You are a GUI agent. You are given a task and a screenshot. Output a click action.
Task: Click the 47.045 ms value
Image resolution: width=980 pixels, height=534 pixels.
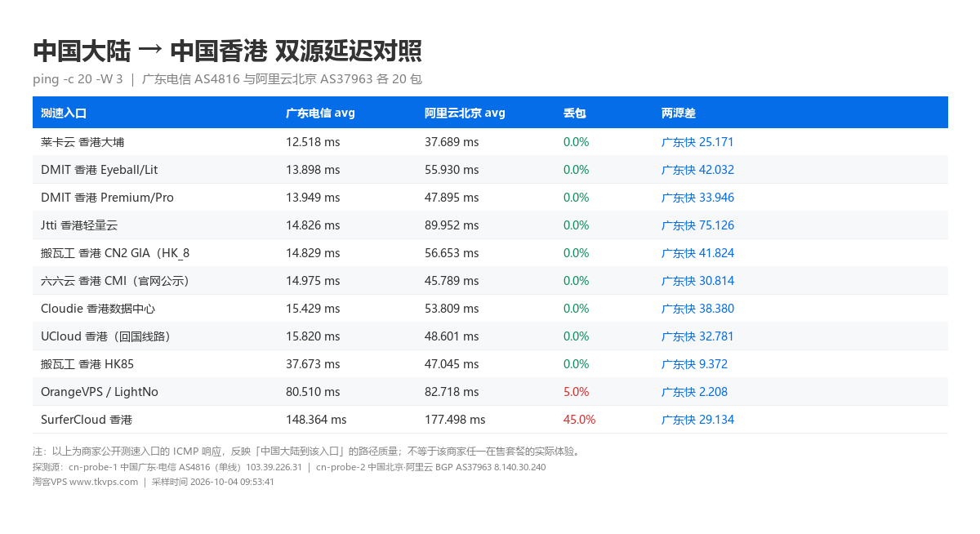click(x=452, y=364)
